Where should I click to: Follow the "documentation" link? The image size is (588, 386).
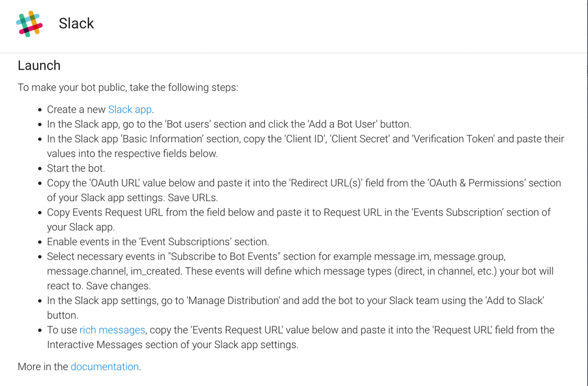point(105,367)
